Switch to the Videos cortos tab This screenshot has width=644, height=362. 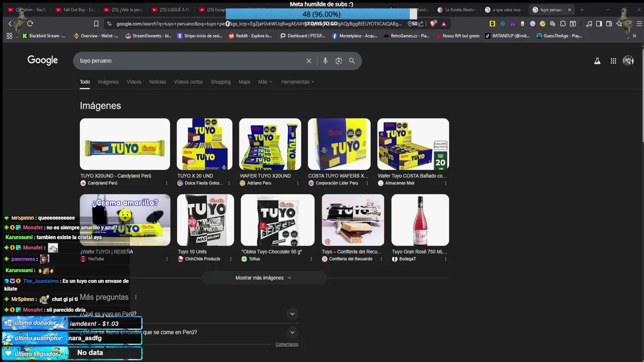[x=188, y=82]
